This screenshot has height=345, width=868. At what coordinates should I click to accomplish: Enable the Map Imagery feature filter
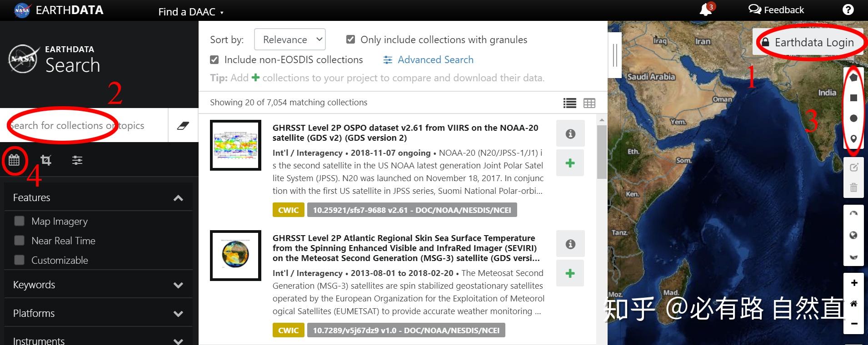19,221
